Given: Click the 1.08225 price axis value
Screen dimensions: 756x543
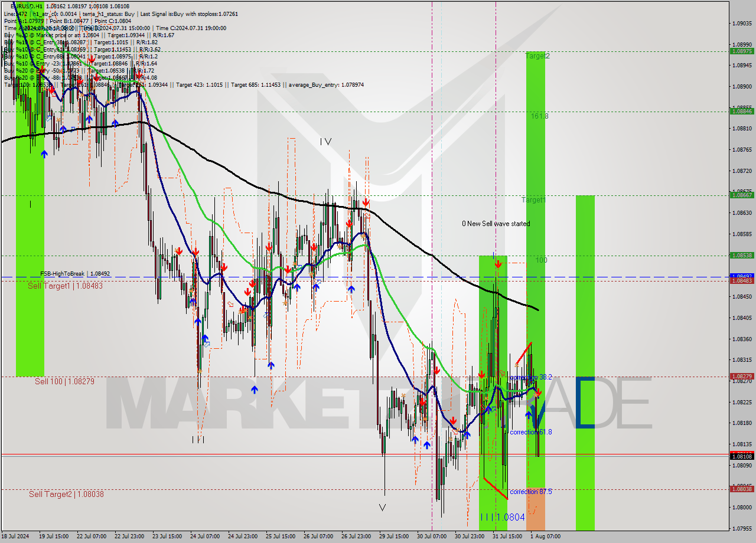Looking at the screenshot, I should click(742, 402).
